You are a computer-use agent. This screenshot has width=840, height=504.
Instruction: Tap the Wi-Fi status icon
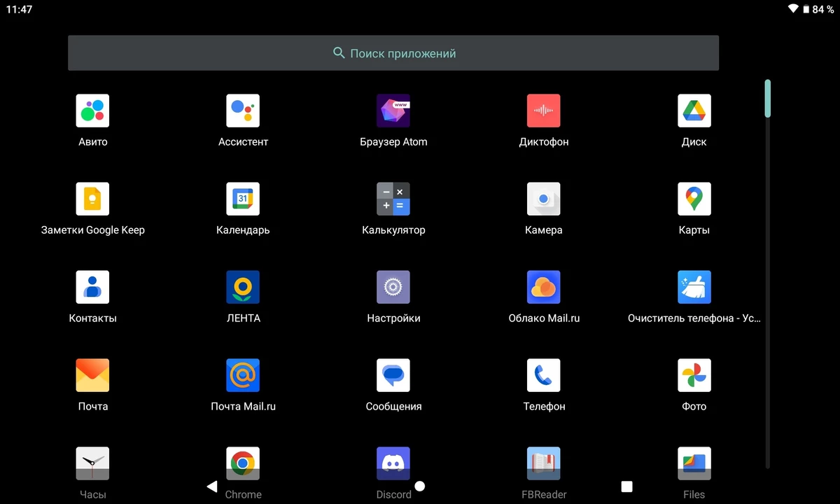pyautogui.click(x=793, y=9)
